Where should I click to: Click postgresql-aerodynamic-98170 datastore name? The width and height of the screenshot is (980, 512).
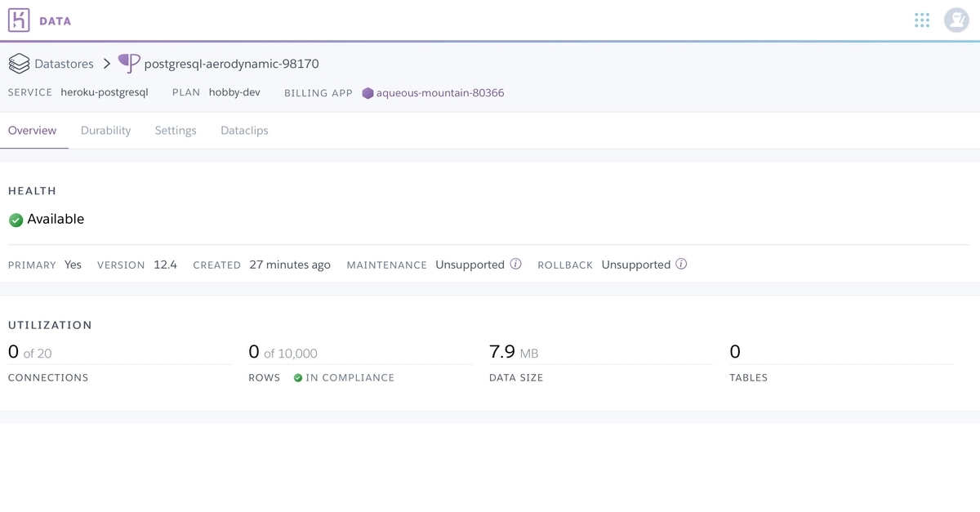(x=231, y=64)
